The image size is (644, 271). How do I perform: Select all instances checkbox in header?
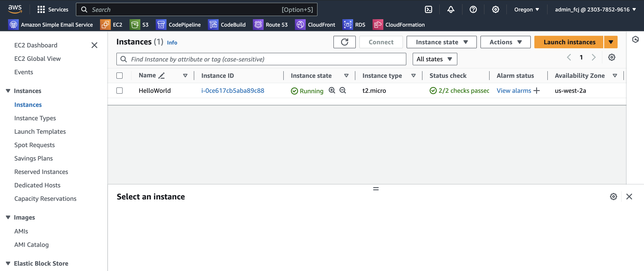[x=119, y=75]
